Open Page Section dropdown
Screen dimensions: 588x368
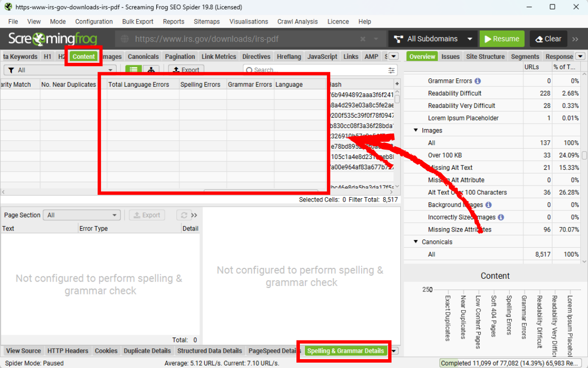81,215
